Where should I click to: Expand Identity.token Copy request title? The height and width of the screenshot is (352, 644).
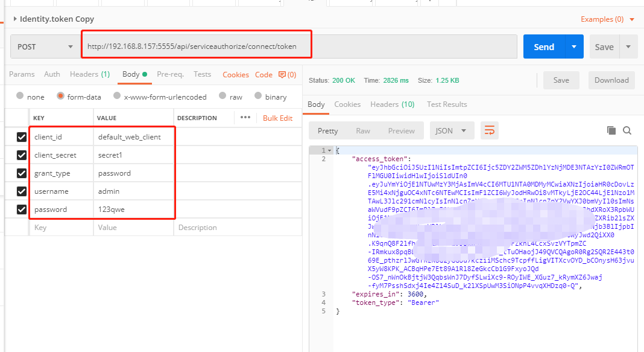coord(54,19)
